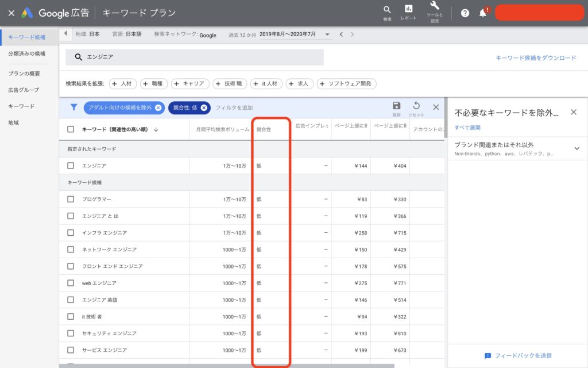This screenshot has height=368, width=588.
Task: Sort by keyword relevance arrow
Action: click(156, 129)
